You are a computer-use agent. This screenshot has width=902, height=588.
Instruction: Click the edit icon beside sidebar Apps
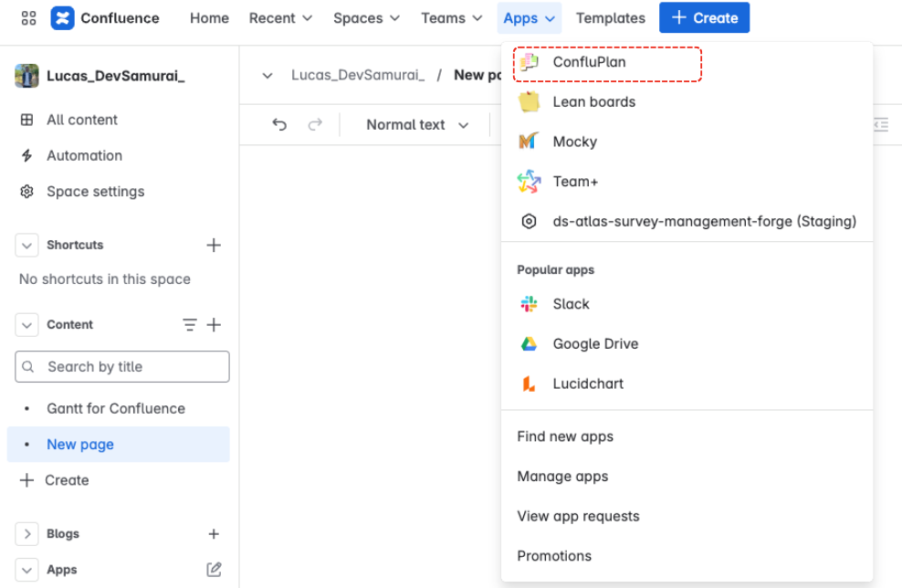(x=214, y=570)
